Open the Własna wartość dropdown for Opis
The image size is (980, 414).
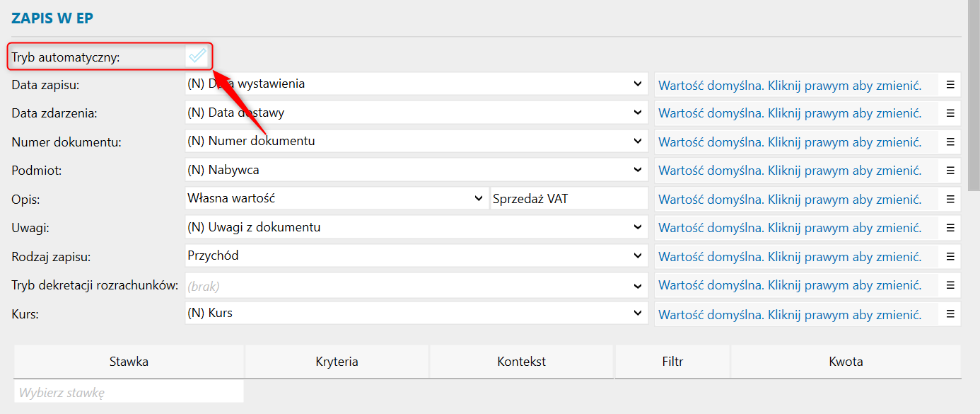(336, 198)
